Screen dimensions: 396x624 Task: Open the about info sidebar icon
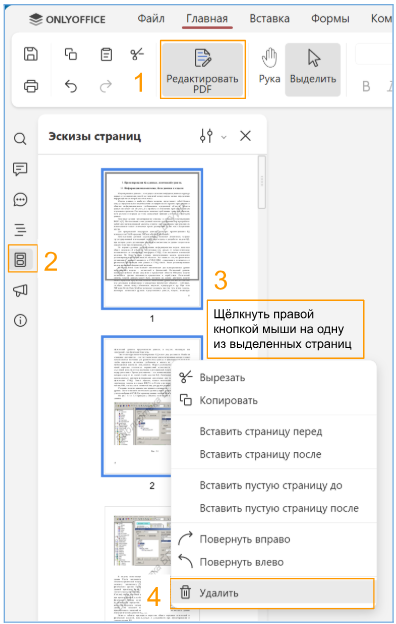tap(20, 320)
